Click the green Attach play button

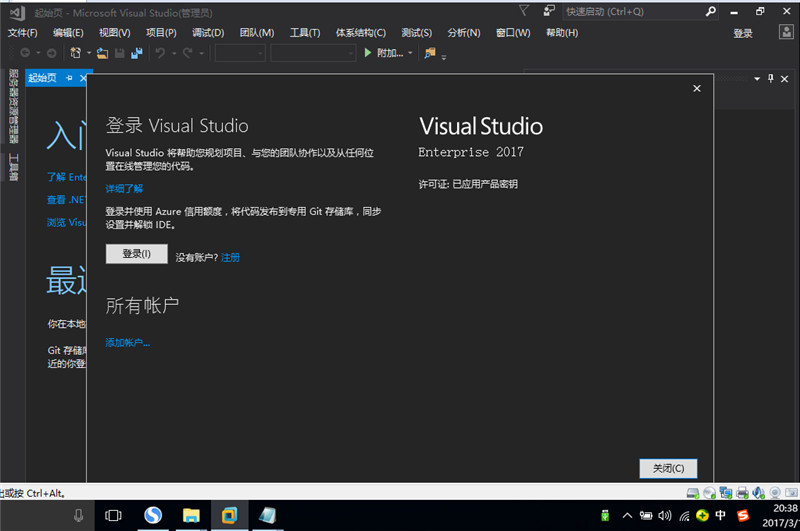[x=367, y=53]
